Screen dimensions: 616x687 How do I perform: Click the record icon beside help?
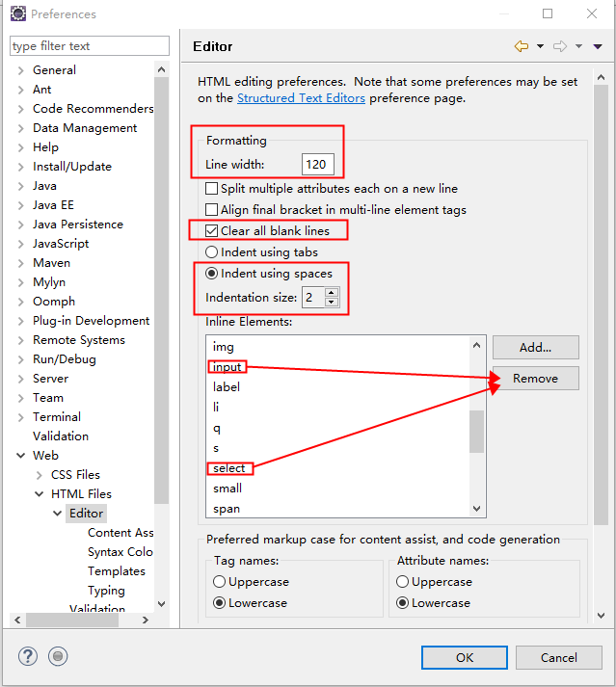coord(58,656)
